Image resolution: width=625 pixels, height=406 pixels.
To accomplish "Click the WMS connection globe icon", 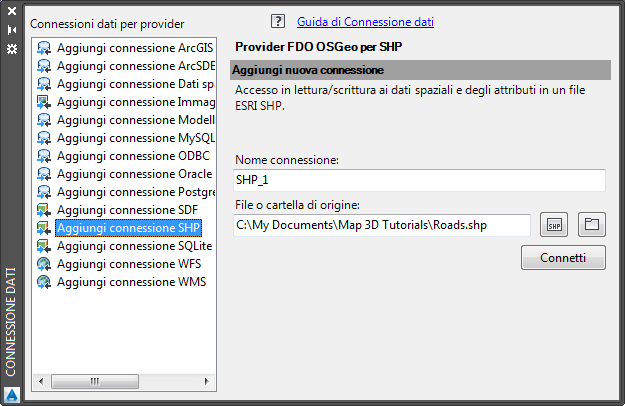I will click(x=44, y=282).
